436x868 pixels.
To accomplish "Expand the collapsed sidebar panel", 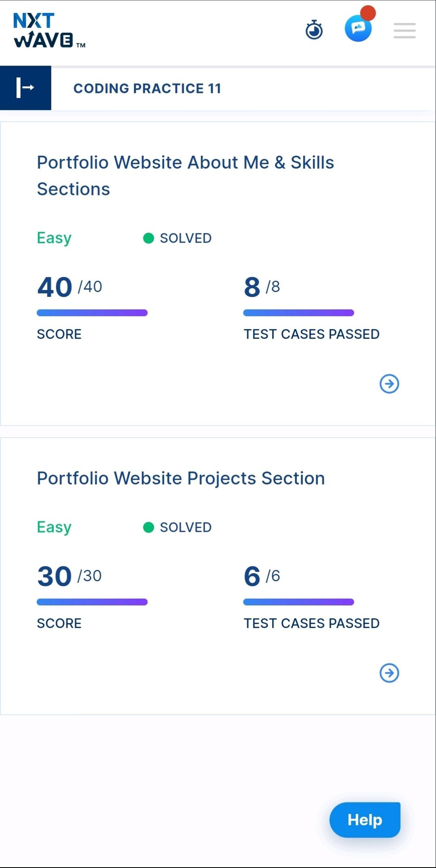I will 25,88.
